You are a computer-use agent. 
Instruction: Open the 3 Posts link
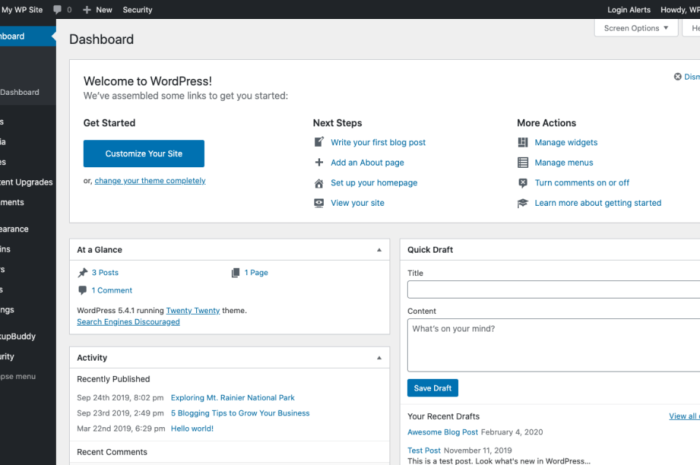click(105, 273)
